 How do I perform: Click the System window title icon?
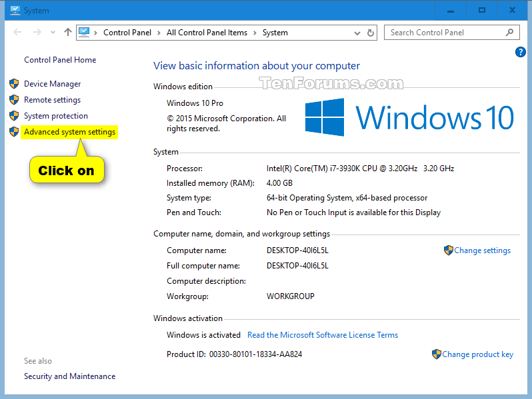coord(15,11)
